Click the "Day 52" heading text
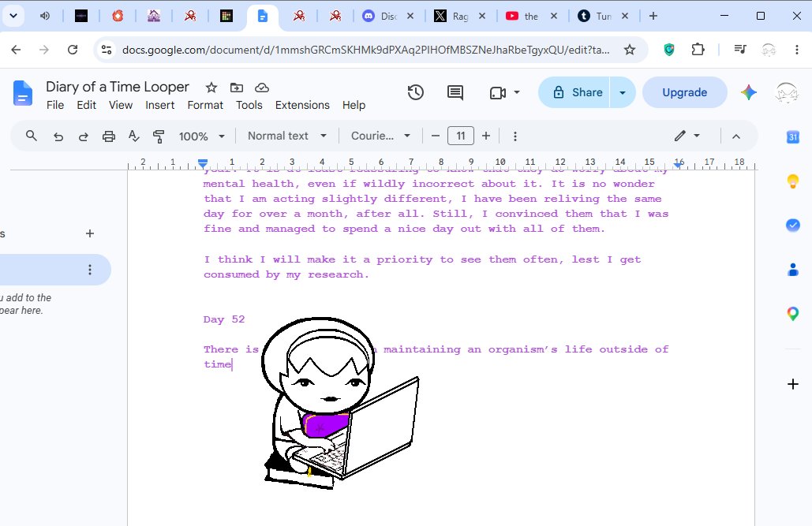This screenshot has height=526, width=812. (x=224, y=319)
